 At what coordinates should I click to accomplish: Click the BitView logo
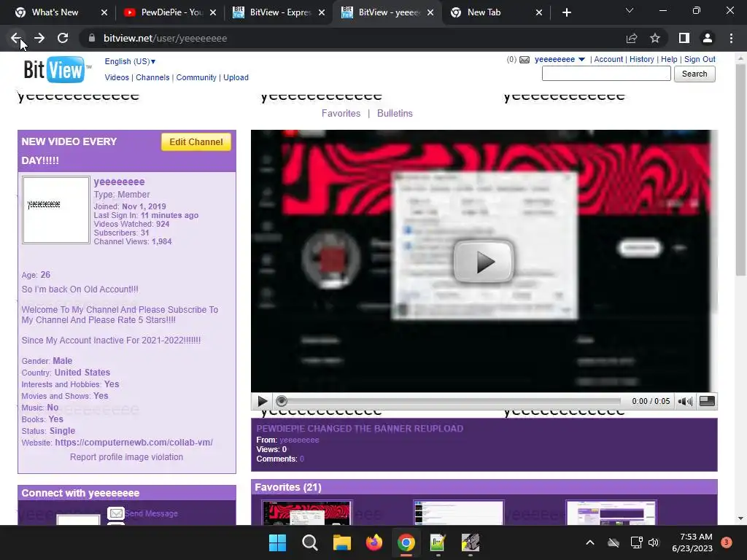point(54,69)
